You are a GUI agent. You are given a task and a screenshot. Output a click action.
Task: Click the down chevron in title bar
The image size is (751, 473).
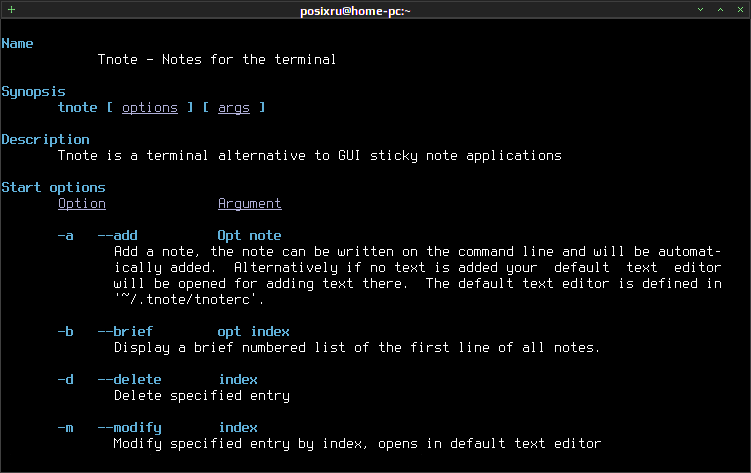point(700,10)
